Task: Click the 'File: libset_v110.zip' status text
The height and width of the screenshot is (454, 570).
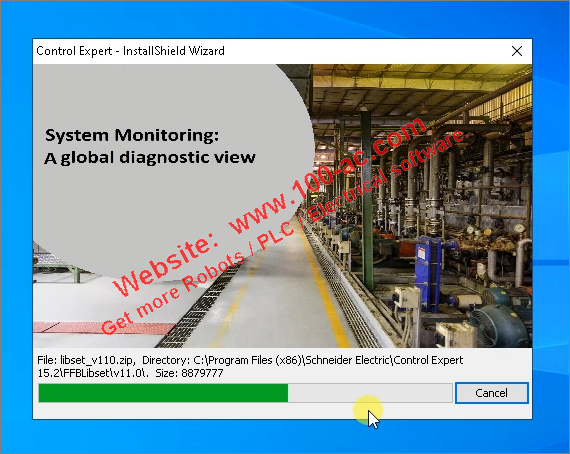Action: [x=87, y=360]
